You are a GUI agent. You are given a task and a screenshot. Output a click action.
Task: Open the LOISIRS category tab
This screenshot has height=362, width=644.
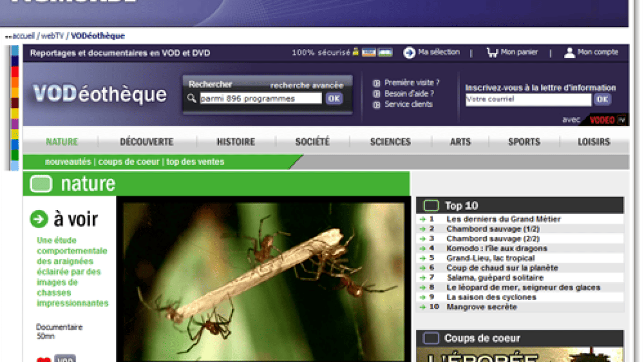tap(594, 142)
